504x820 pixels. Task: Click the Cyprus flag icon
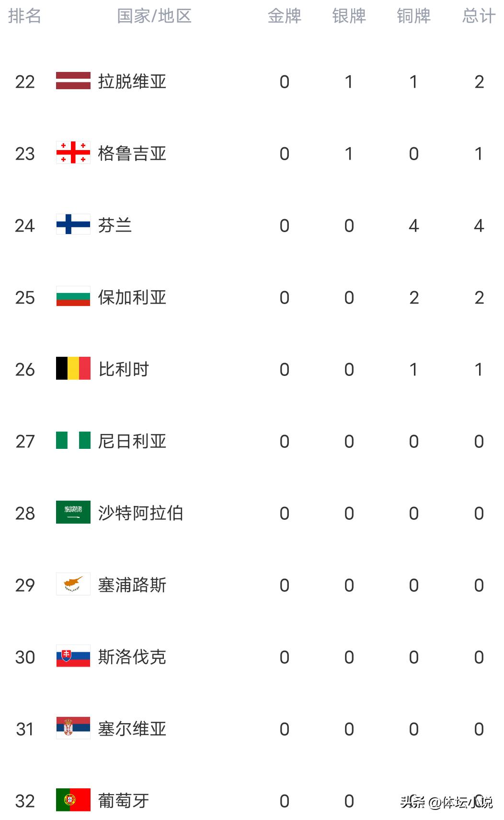tap(73, 584)
